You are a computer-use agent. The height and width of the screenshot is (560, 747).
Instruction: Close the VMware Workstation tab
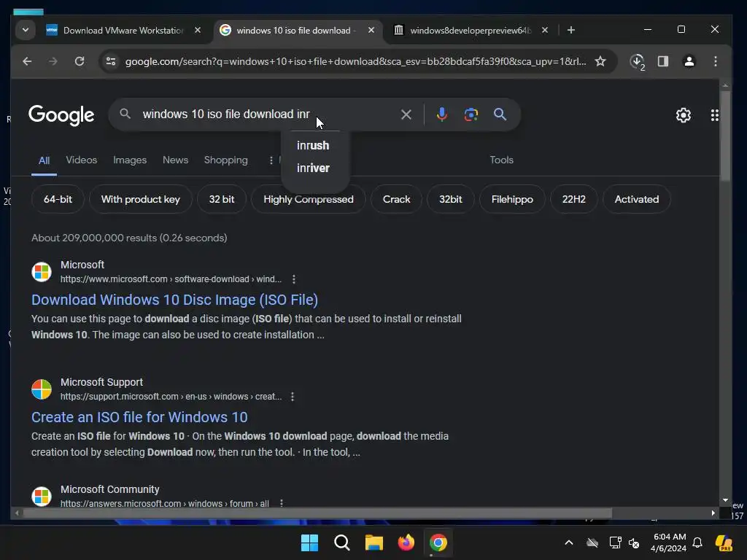pos(197,30)
